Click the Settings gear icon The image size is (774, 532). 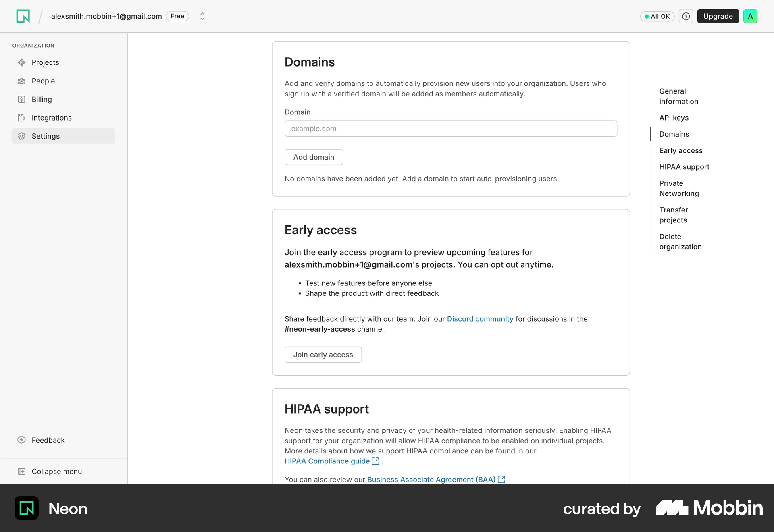(22, 136)
